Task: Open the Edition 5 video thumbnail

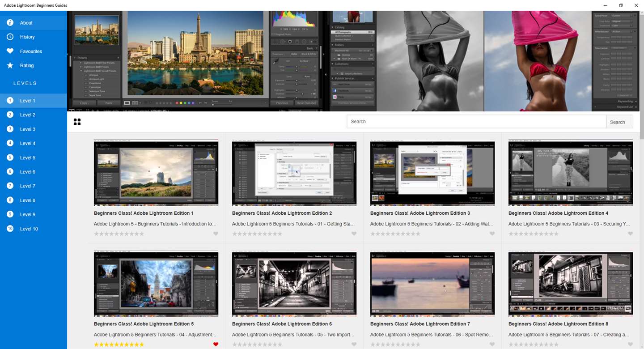Action: (x=156, y=284)
